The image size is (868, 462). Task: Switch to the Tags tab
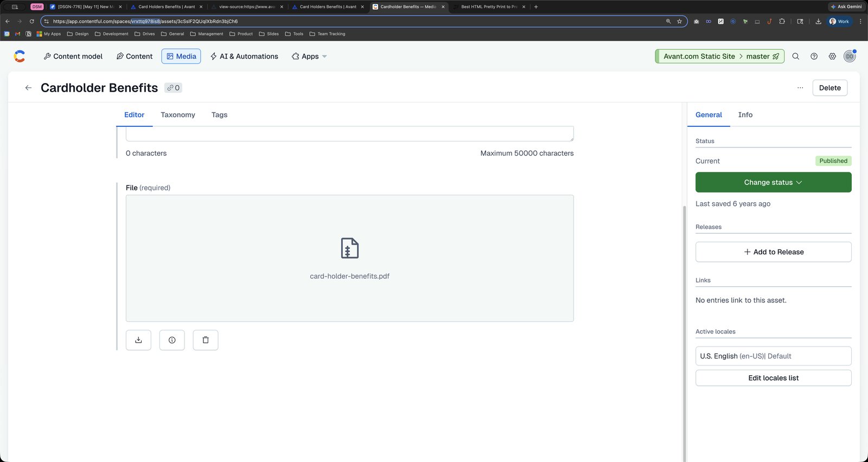[x=219, y=115]
